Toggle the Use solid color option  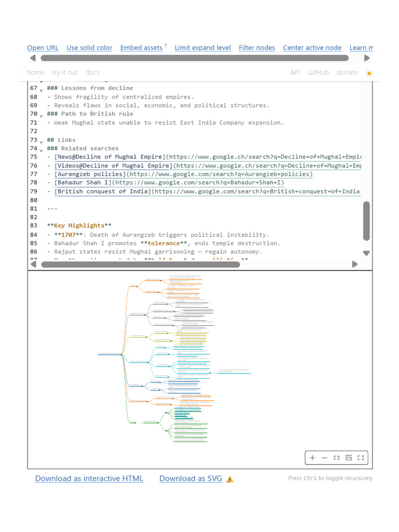coord(89,48)
